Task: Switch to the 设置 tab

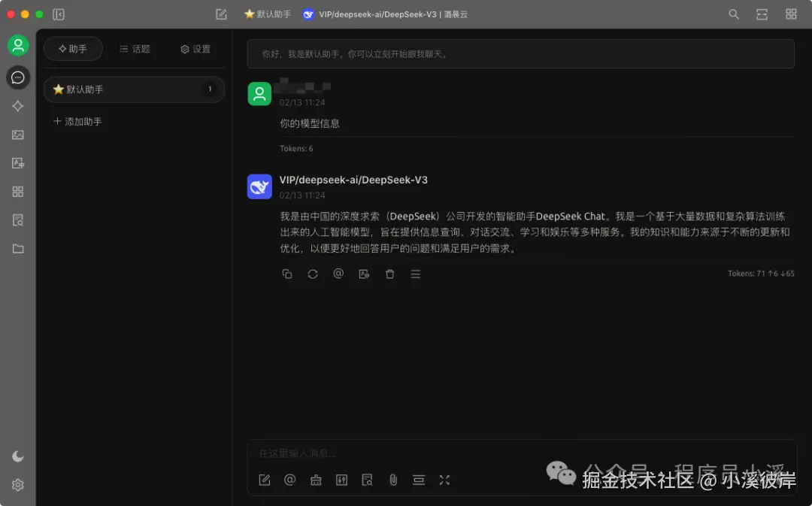Action: tap(195, 49)
